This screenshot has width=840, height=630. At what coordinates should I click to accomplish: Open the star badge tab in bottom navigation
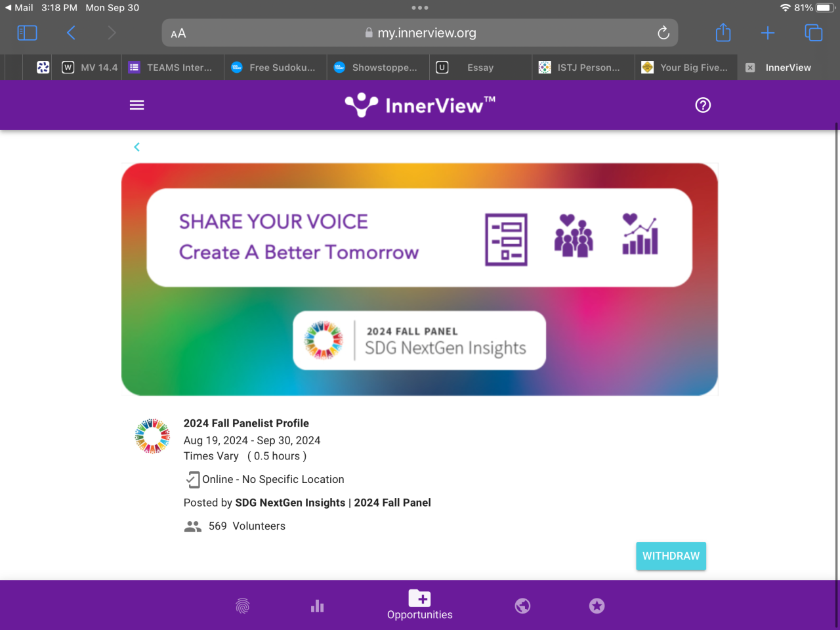pos(597,606)
